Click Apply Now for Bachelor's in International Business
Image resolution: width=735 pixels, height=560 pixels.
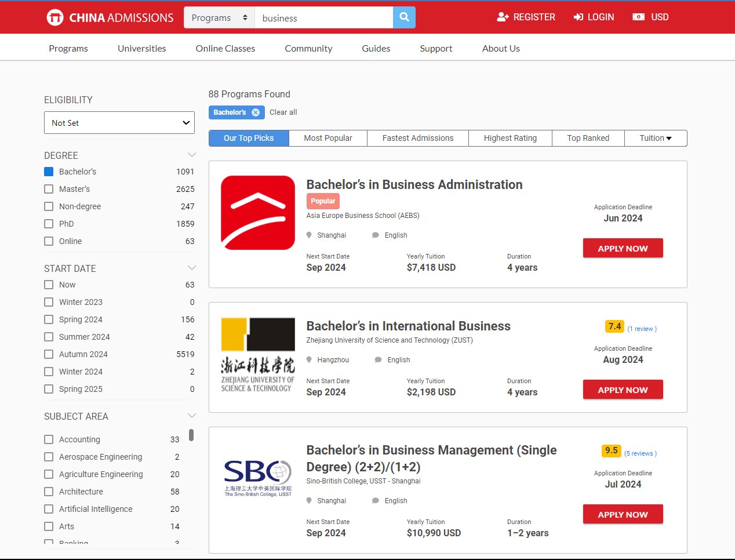[x=623, y=390]
